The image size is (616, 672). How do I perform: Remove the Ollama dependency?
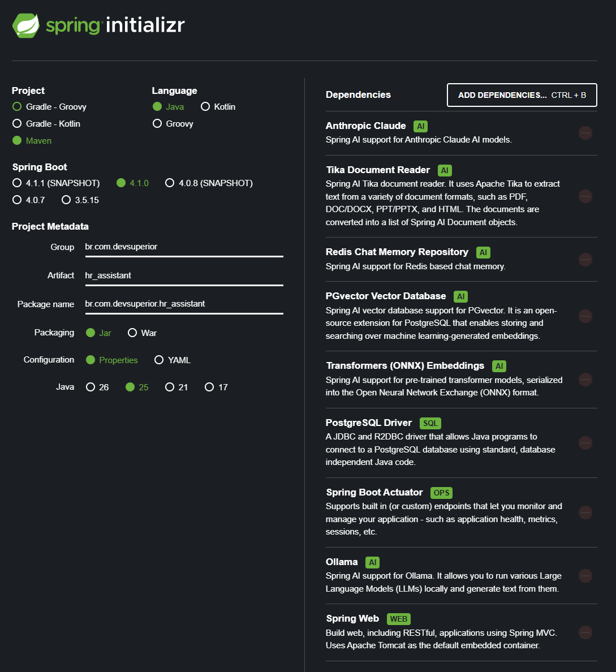pyautogui.click(x=585, y=576)
